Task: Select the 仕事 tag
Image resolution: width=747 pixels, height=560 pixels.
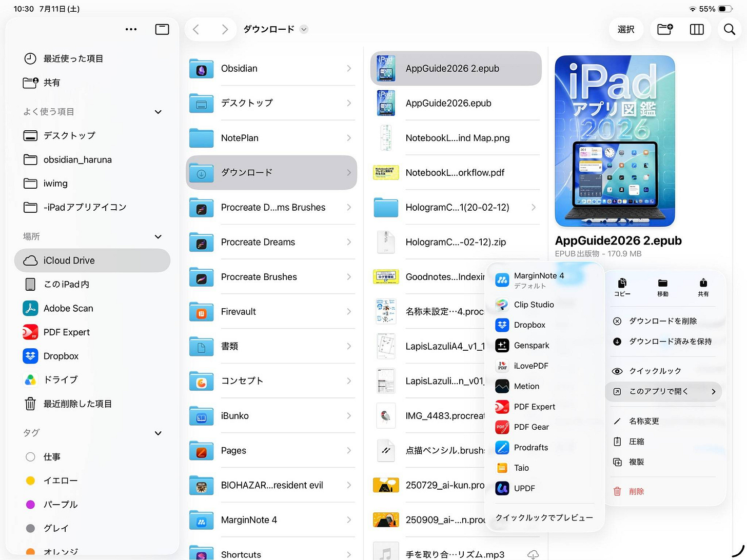Action: (x=92, y=456)
